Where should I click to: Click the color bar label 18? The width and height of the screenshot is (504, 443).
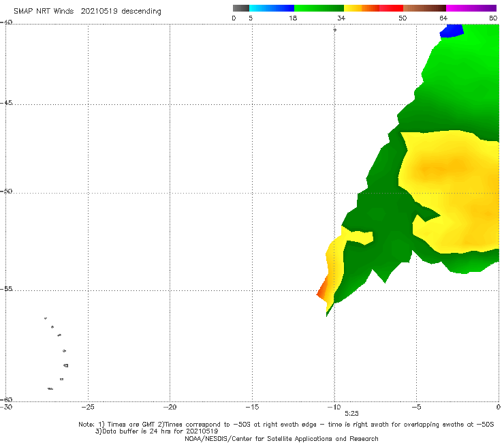point(293,18)
